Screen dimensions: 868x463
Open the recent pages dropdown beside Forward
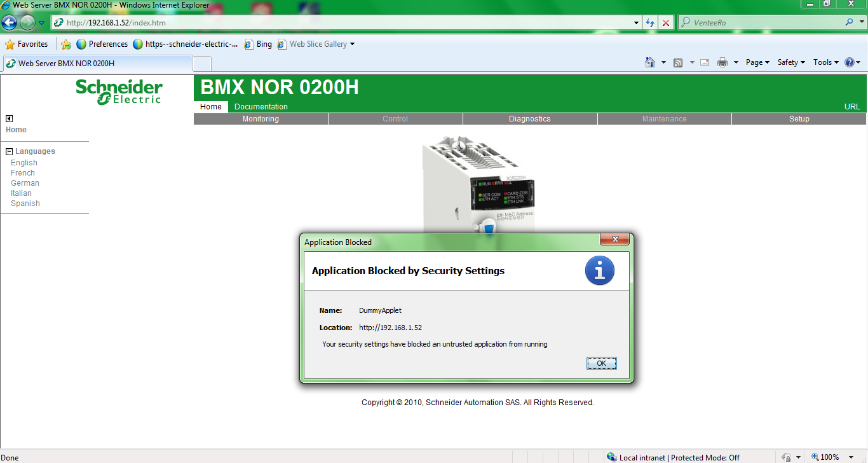(x=42, y=23)
